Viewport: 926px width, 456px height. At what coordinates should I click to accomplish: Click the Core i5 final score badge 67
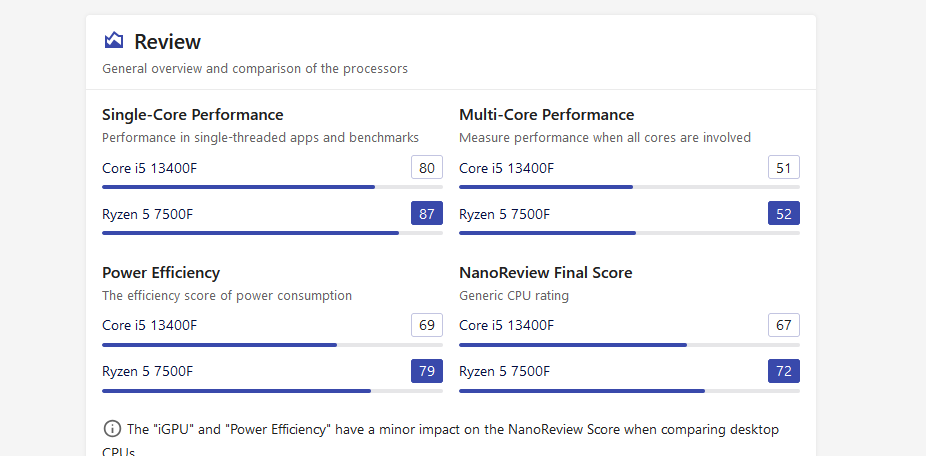[x=784, y=326]
